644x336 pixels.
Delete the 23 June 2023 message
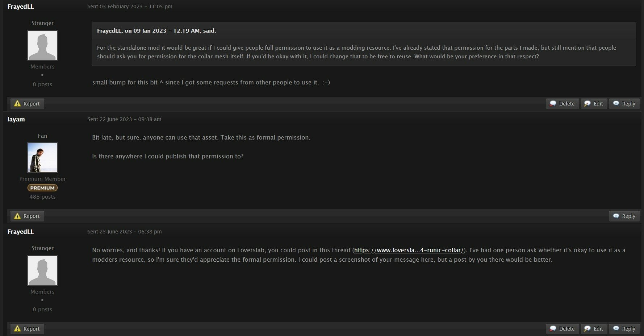coord(563,329)
